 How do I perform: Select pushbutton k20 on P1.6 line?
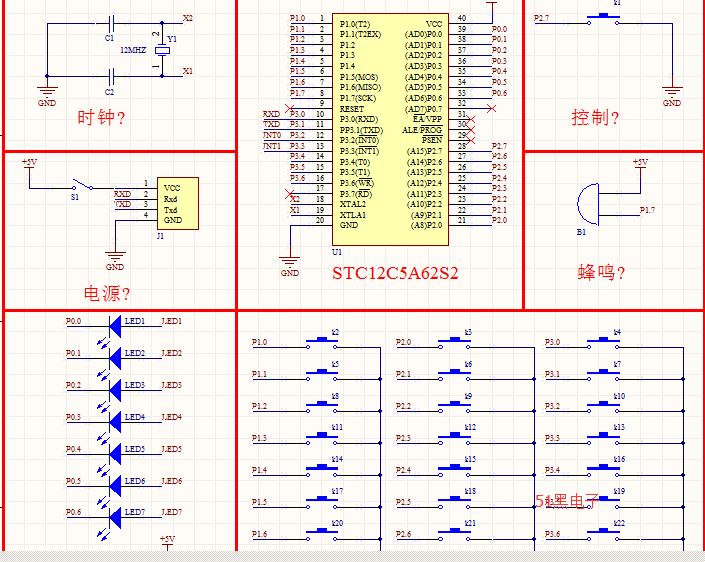tap(321, 534)
